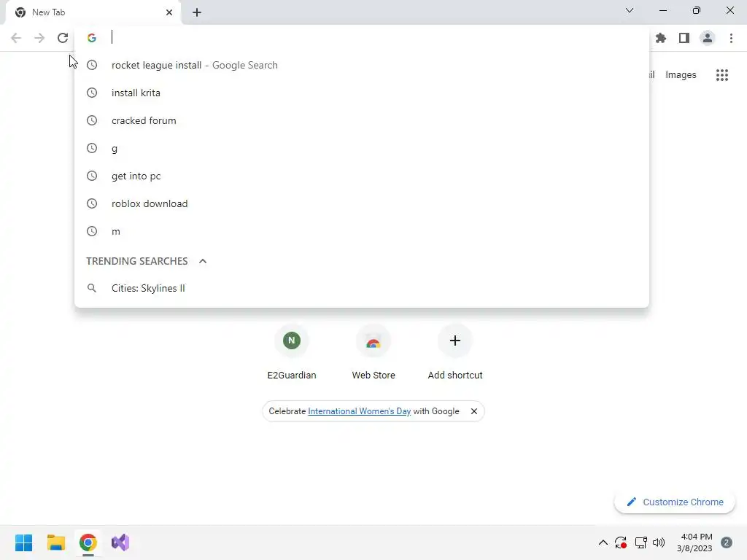This screenshot has height=560, width=747.
Task: Open the network tray icon
Action: [x=640, y=542]
